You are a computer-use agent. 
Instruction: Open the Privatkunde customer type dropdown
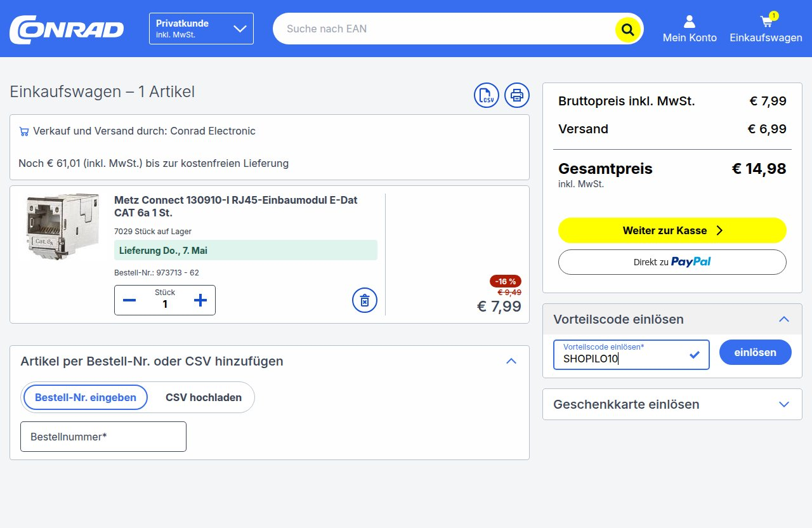(201, 29)
